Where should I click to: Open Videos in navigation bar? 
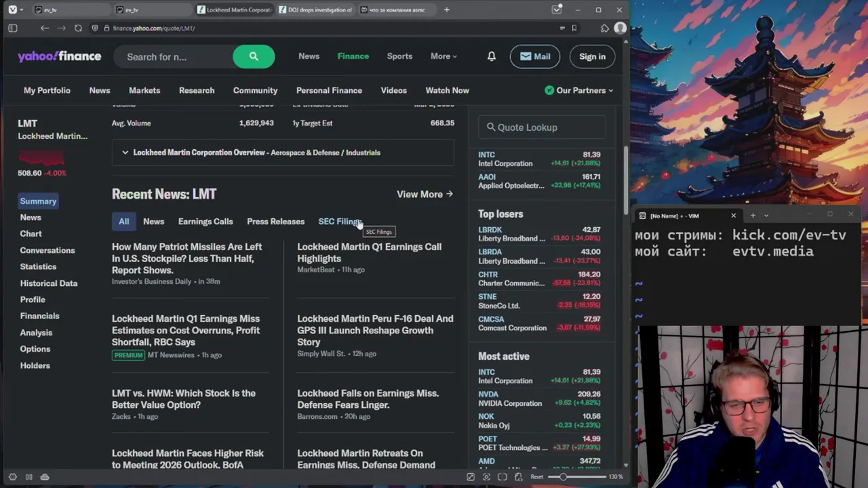coord(393,90)
